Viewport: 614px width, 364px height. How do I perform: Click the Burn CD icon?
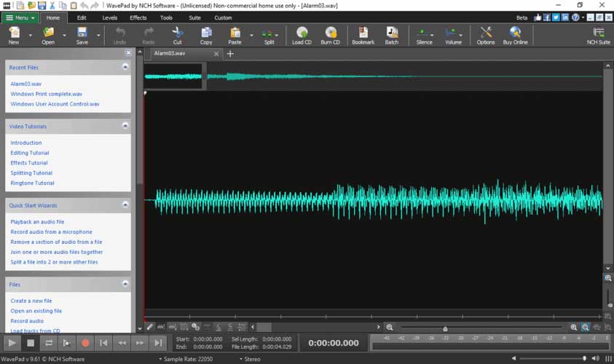pos(331,35)
